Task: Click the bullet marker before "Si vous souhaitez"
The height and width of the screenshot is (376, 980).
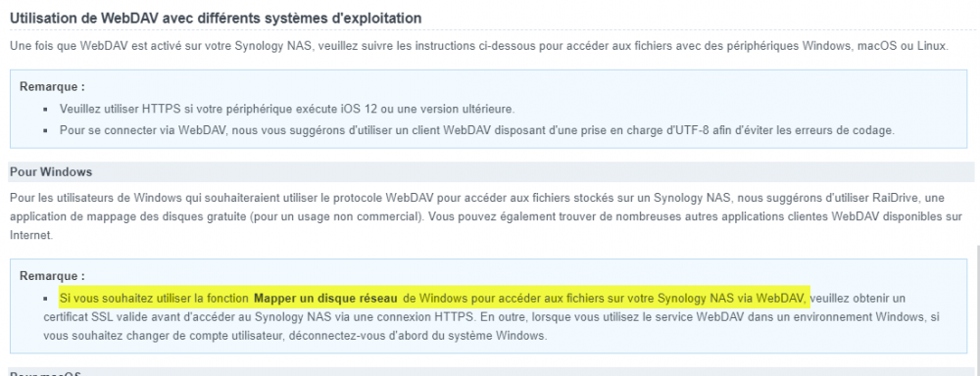Action: (46, 298)
